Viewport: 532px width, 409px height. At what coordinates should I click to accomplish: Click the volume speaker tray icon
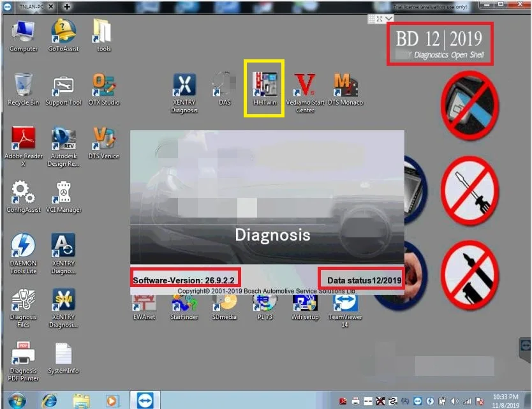454,401
